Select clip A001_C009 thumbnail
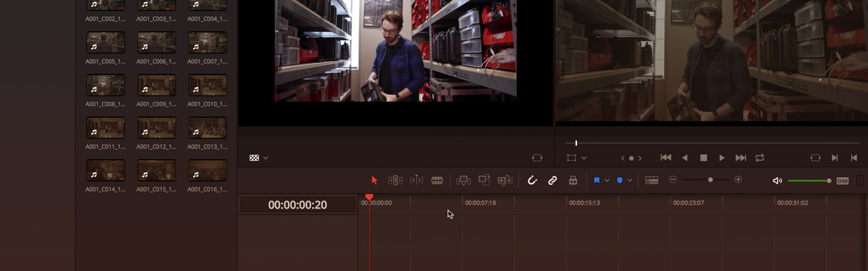Screen dimensions: 868x271 pyautogui.click(x=157, y=85)
